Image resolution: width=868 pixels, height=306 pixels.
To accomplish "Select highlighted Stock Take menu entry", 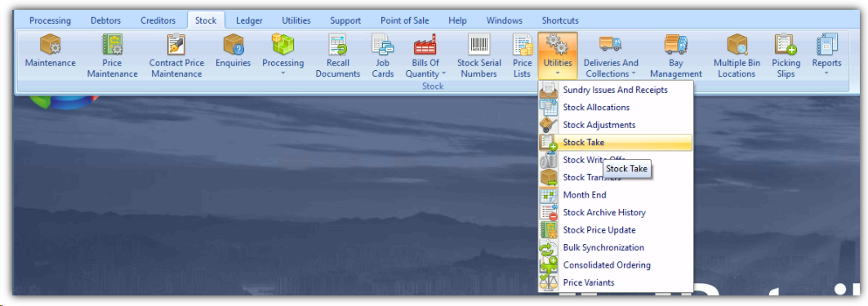I will [616, 142].
